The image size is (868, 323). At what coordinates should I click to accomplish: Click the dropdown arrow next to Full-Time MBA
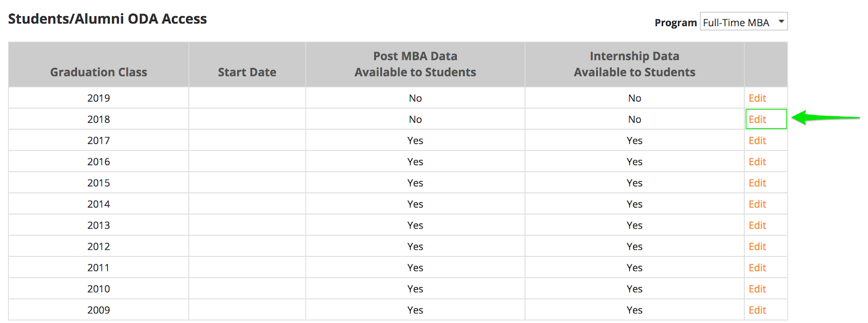pos(781,22)
